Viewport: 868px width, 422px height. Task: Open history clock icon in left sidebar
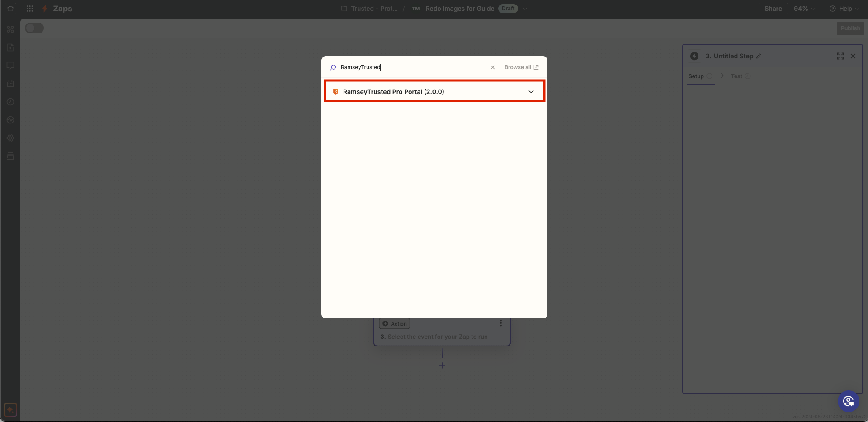pyautogui.click(x=10, y=102)
